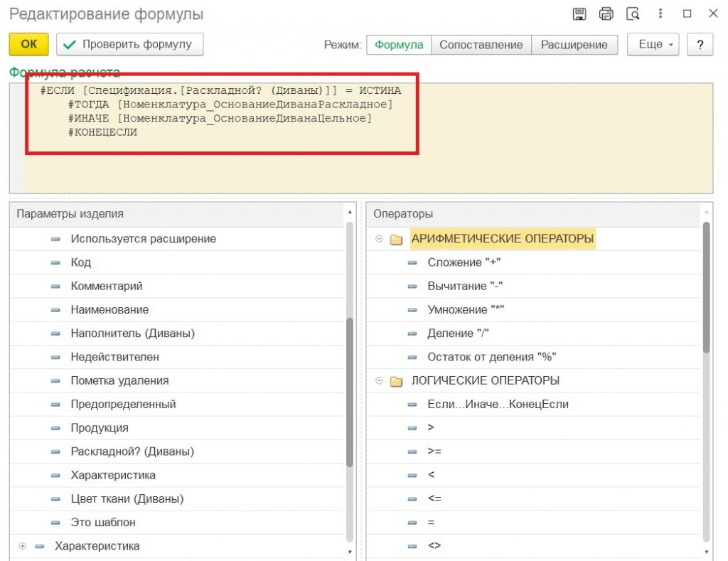The width and height of the screenshot is (728, 561).
Task: Confirm with the yellow OK button
Action: coord(28,44)
